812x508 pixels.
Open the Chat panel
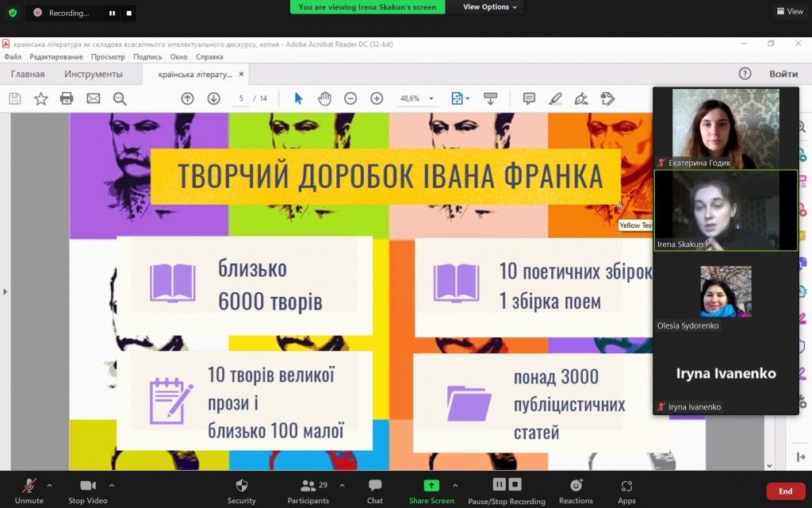tap(375, 491)
